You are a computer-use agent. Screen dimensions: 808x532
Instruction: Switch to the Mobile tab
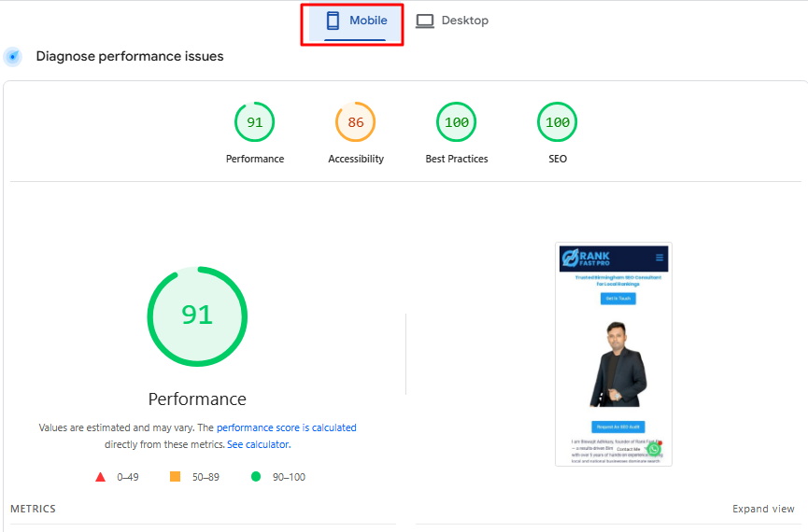(x=355, y=22)
